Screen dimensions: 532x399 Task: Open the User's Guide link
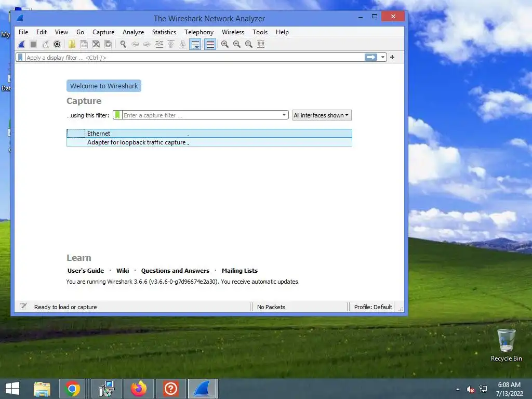(x=86, y=271)
